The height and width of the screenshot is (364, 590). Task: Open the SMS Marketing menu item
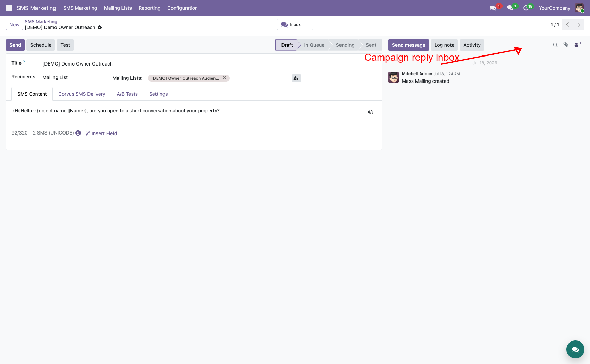point(80,8)
